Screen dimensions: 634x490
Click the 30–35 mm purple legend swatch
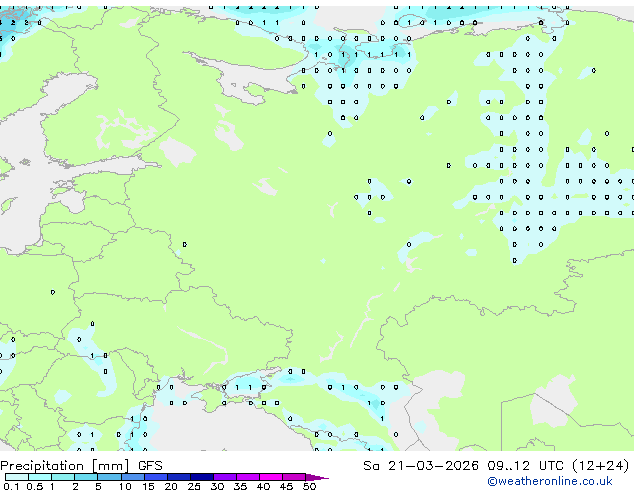[x=225, y=477]
